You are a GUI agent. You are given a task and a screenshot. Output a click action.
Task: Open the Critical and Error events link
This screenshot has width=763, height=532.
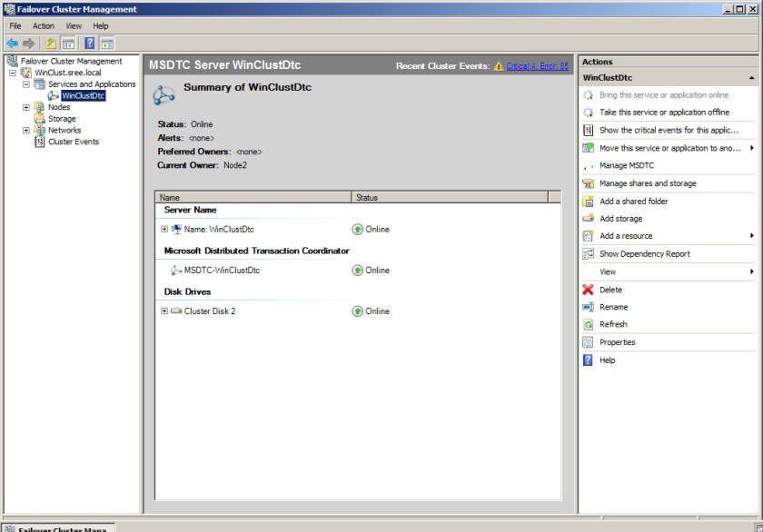coord(537,66)
